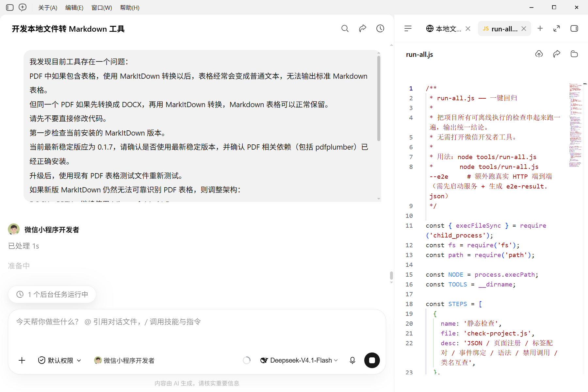Click __dirname on line 16
588x392 pixels.
(x=495, y=285)
